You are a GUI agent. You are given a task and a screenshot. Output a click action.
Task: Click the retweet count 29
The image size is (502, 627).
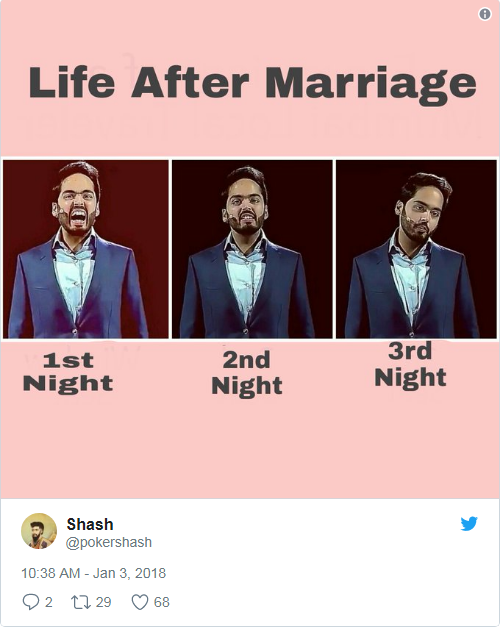click(103, 602)
